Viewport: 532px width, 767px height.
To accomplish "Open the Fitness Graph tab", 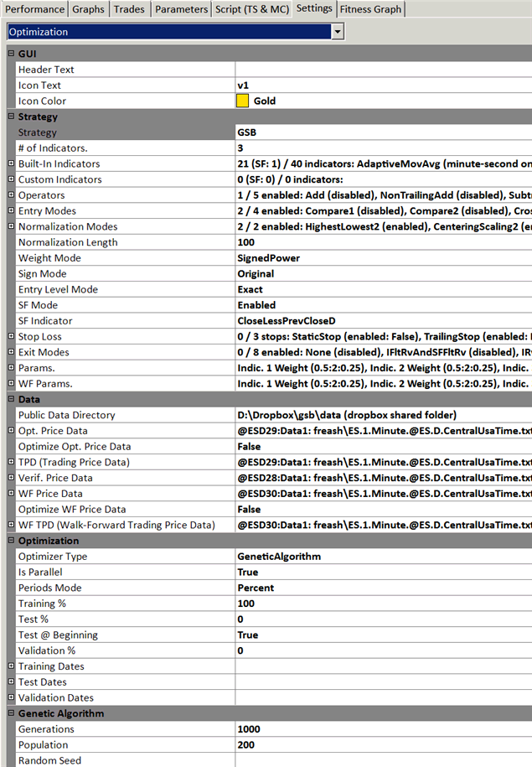I will point(371,9).
